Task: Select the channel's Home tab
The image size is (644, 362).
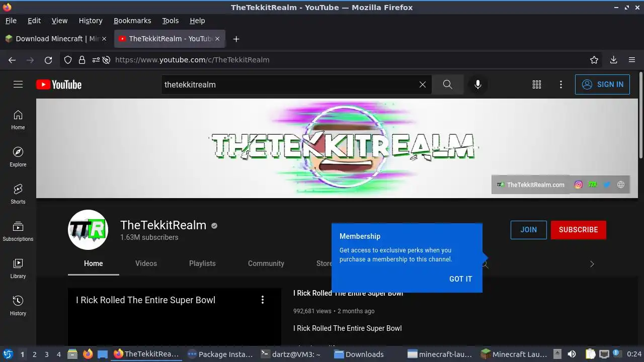Action: pos(93,263)
